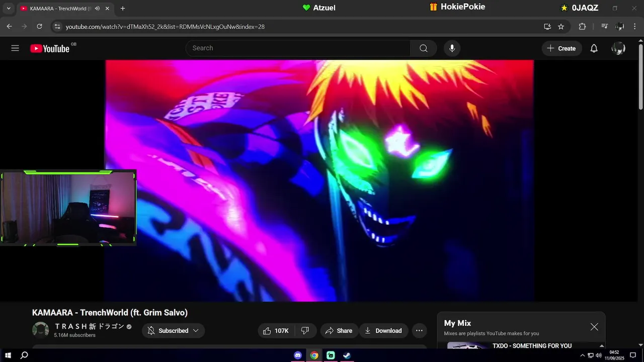Mute the tab via the speaker icon

(x=97, y=9)
